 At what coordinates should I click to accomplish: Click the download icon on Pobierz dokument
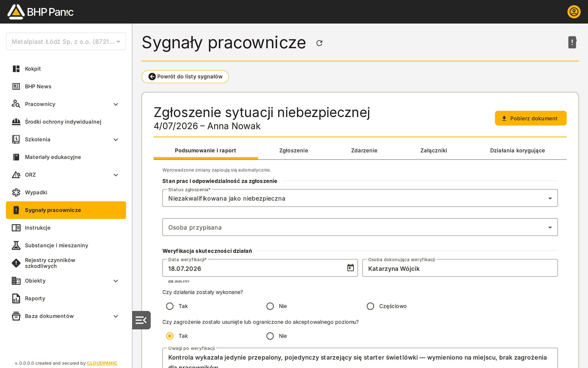(x=504, y=118)
